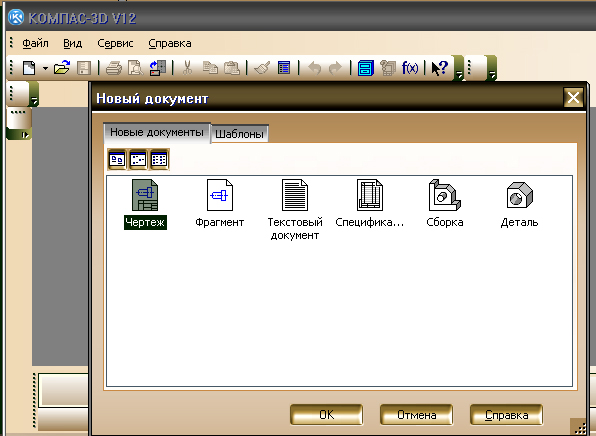This screenshot has height=436, width=596.
Task: Switch to list view mode
Action: [159, 159]
